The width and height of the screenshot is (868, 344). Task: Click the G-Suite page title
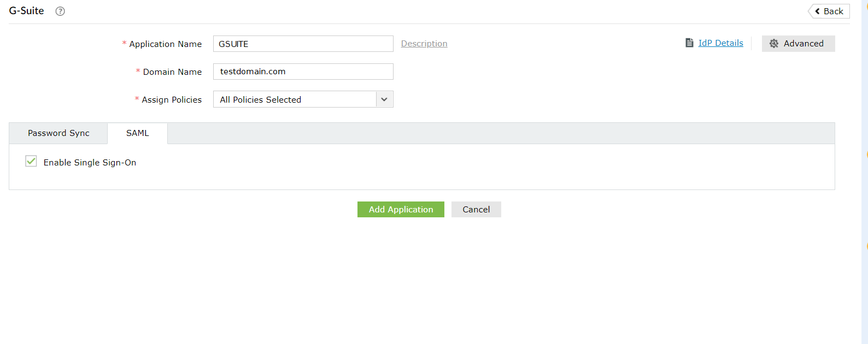(x=26, y=11)
